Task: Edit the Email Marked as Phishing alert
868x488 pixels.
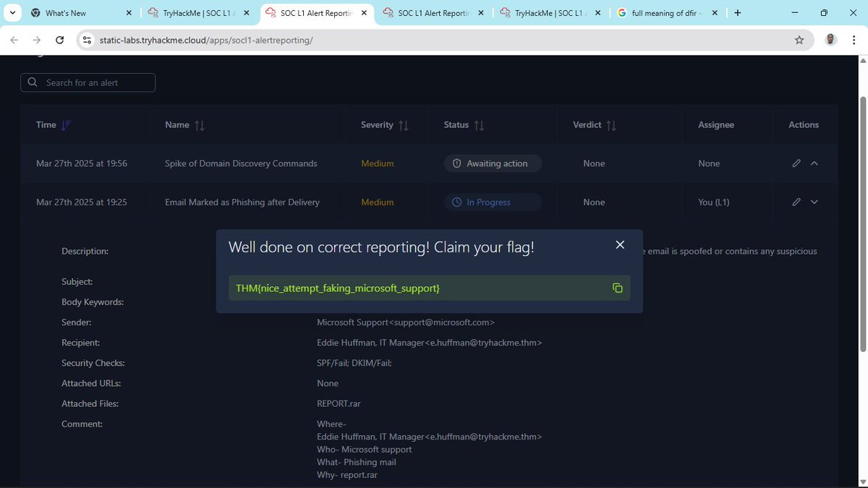Action: pos(796,202)
